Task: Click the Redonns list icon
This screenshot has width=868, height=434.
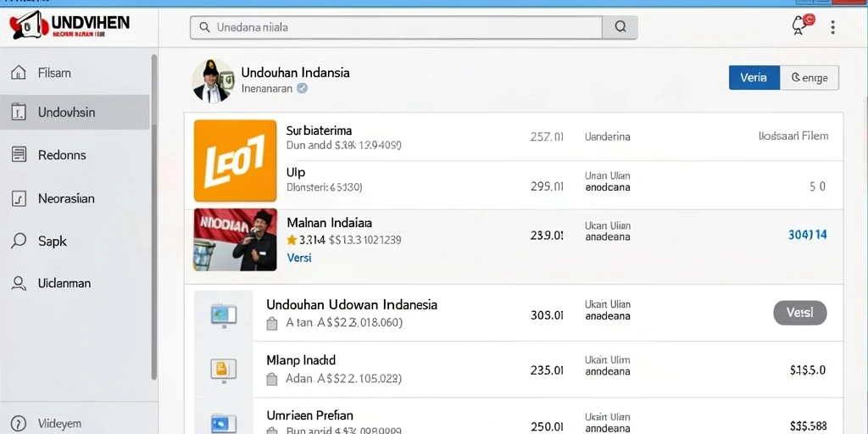Action: pos(19,154)
